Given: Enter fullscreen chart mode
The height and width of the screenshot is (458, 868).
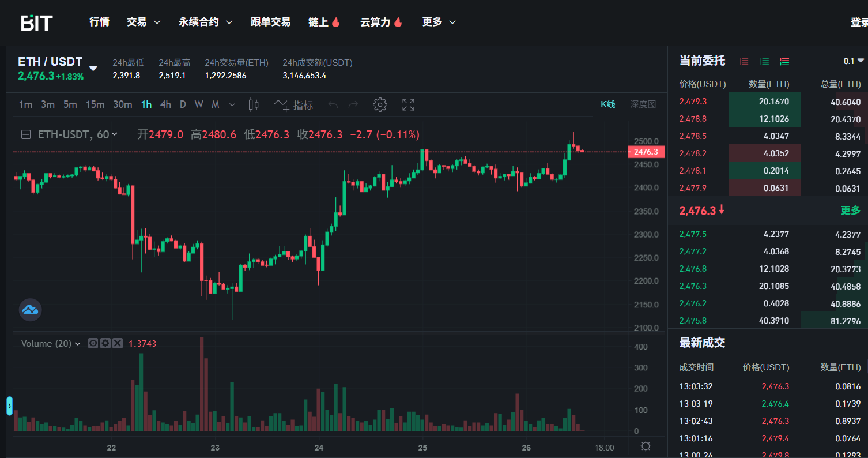Looking at the screenshot, I should [408, 104].
